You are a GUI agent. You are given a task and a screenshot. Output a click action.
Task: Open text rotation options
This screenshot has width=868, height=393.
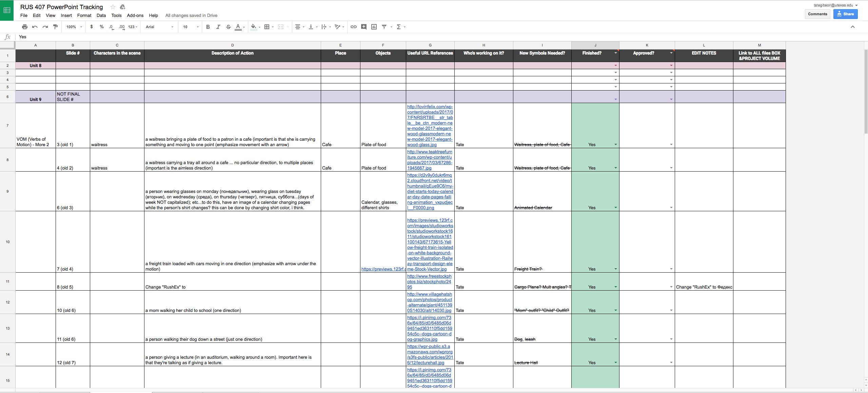click(x=339, y=27)
